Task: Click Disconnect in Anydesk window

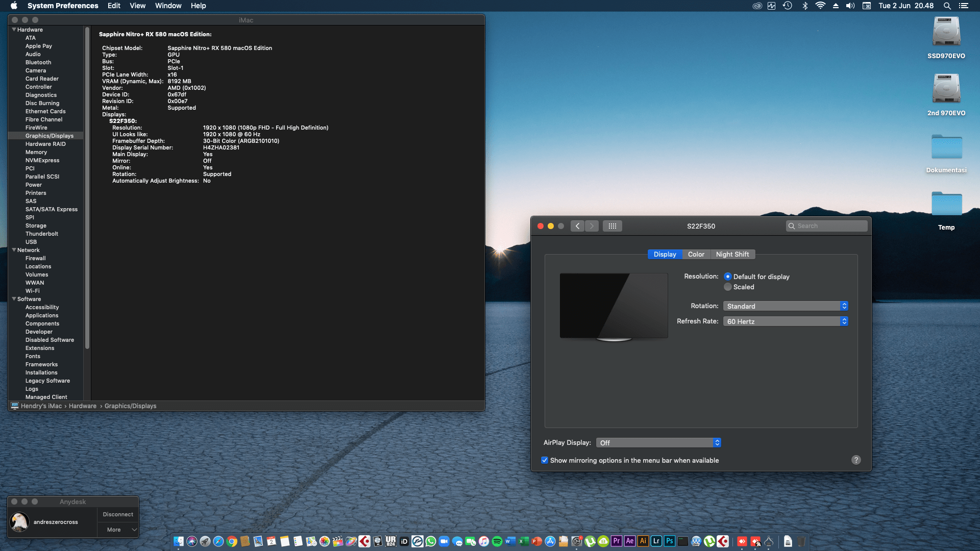Action: click(118, 514)
